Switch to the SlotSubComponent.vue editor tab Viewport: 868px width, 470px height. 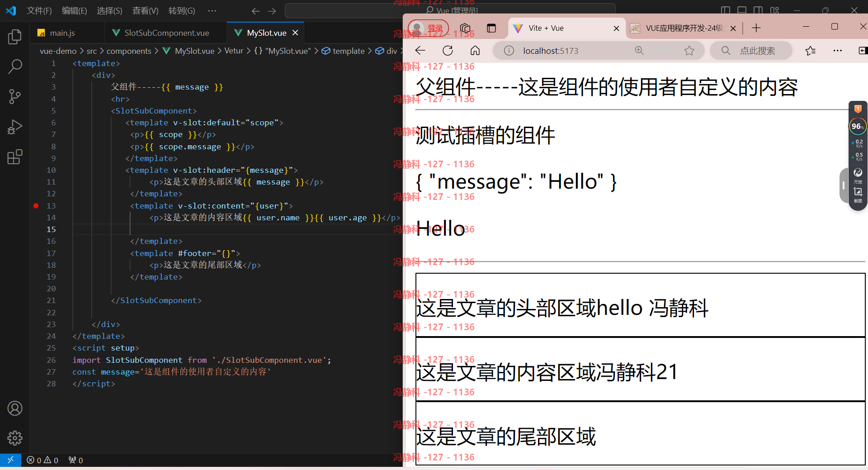[x=165, y=33]
